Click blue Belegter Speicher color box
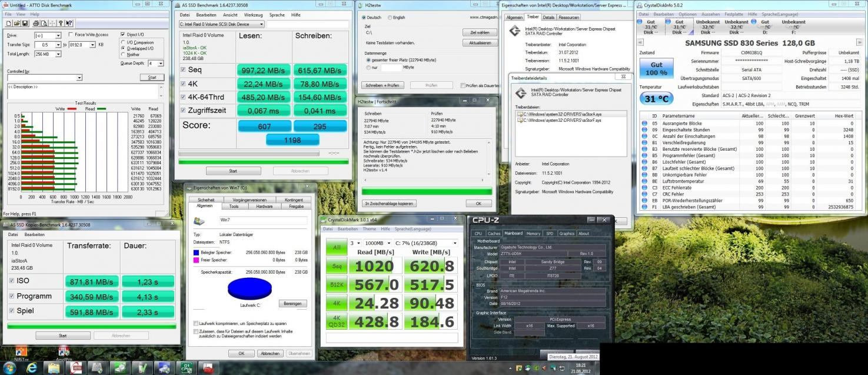868x375 pixels. (x=196, y=252)
